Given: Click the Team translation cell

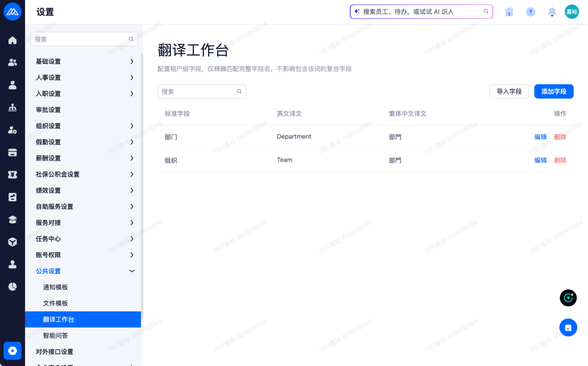Looking at the screenshot, I should coord(285,160).
